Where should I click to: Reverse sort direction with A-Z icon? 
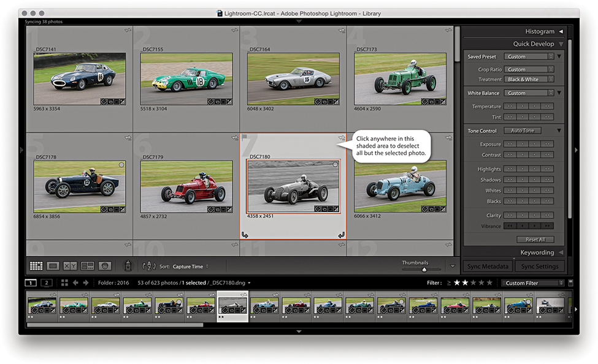tap(148, 266)
